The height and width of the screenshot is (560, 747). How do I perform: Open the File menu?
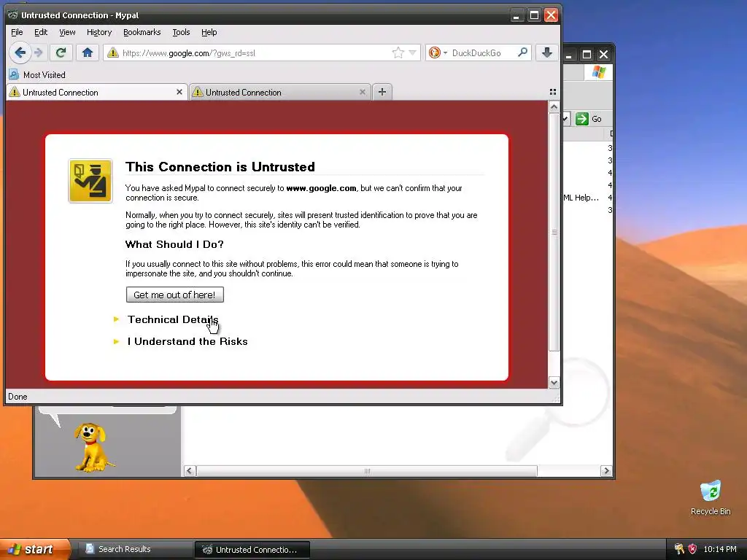coord(17,32)
